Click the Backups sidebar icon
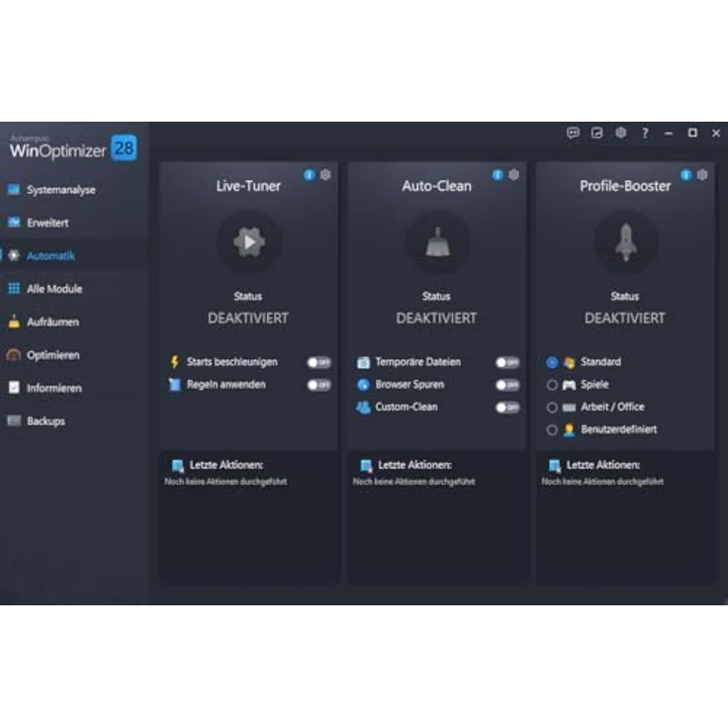This screenshot has width=728, height=728. [x=14, y=420]
